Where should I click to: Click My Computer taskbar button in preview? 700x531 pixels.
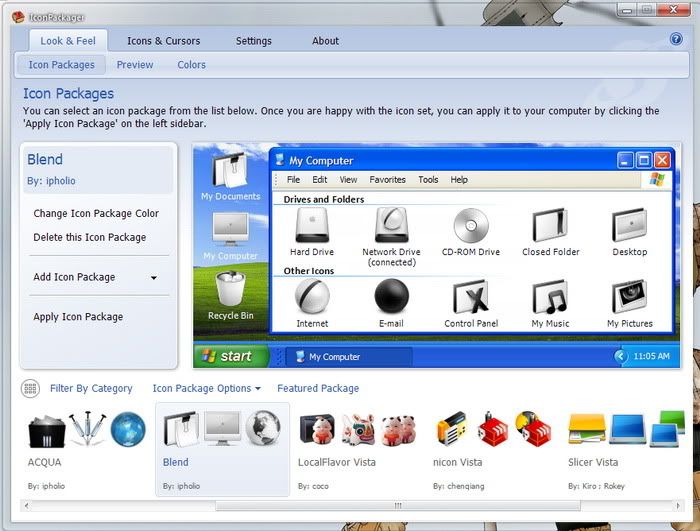pyautogui.click(x=348, y=356)
